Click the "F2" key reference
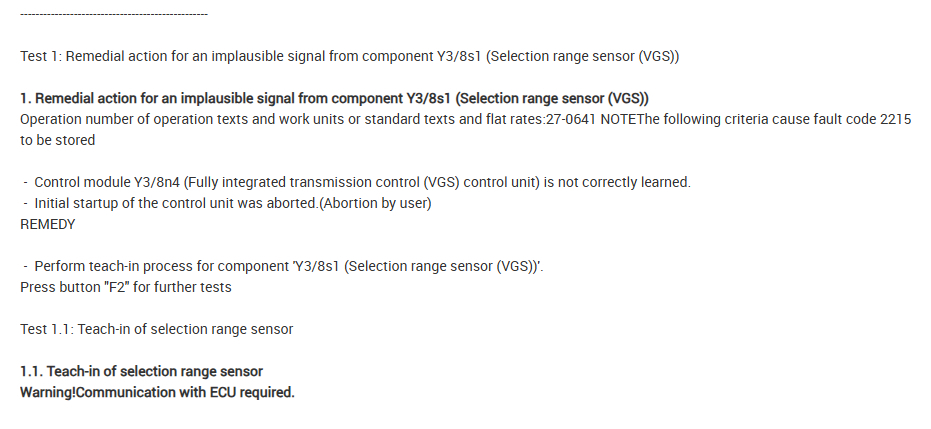The width and height of the screenshot is (931, 429). pyautogui.click(x=112, y=287)
